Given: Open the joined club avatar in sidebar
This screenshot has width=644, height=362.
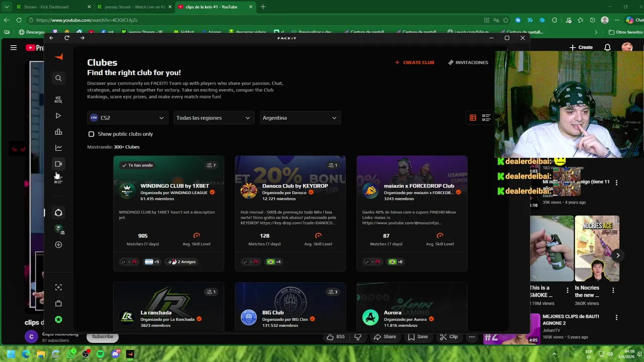Looking at the screenshot, I should point(58,229).
